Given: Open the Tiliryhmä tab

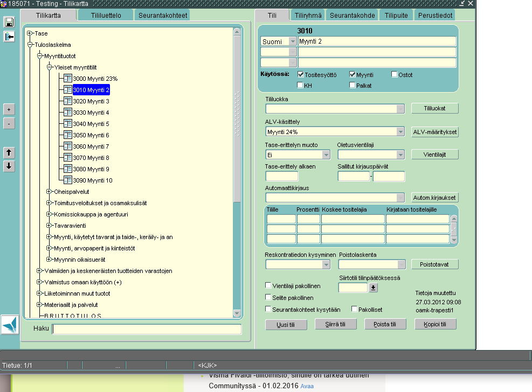Looking at the screenshot, I should [x=308, y=16].
